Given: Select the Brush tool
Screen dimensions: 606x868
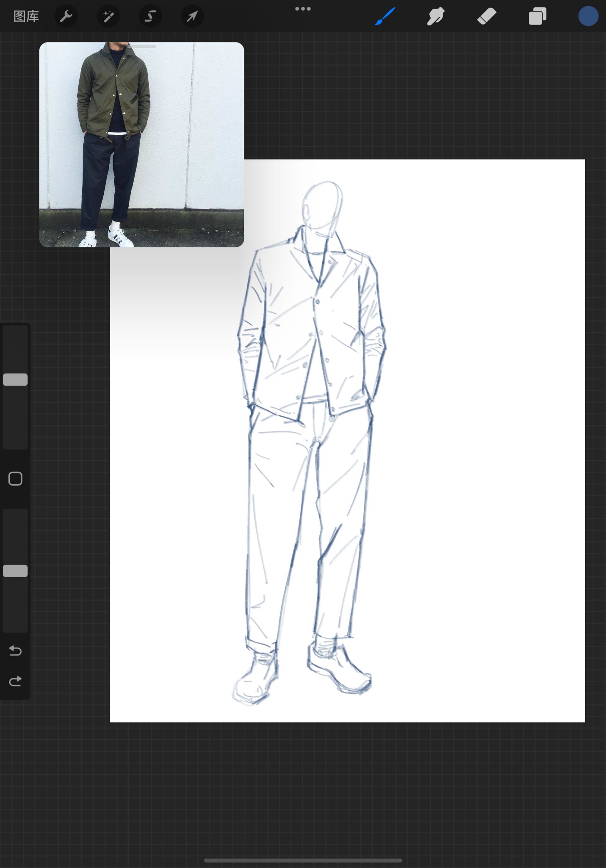Looking at the screenshot, I should point(385,17).
